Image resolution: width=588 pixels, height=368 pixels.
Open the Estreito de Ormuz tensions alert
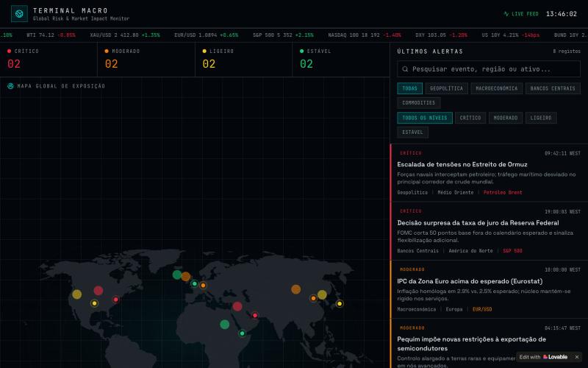[489, 173]
